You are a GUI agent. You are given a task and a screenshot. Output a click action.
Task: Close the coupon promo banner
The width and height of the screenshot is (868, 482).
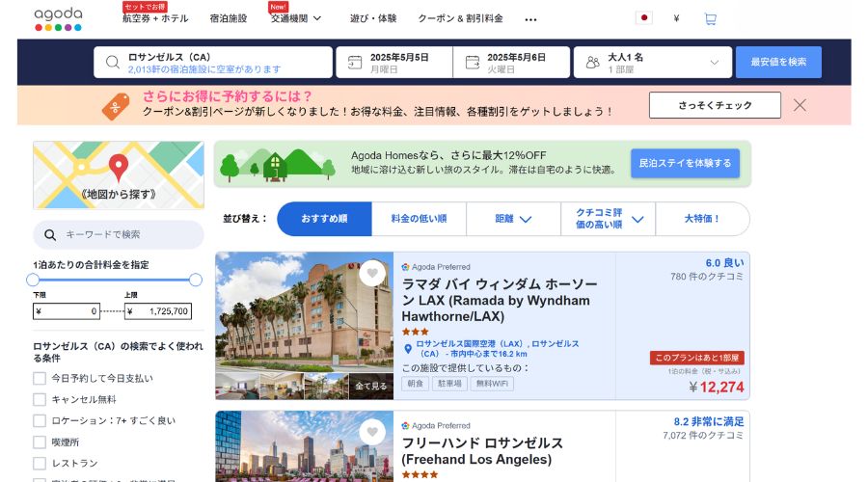pyautogui.click(x=800, y=105)
